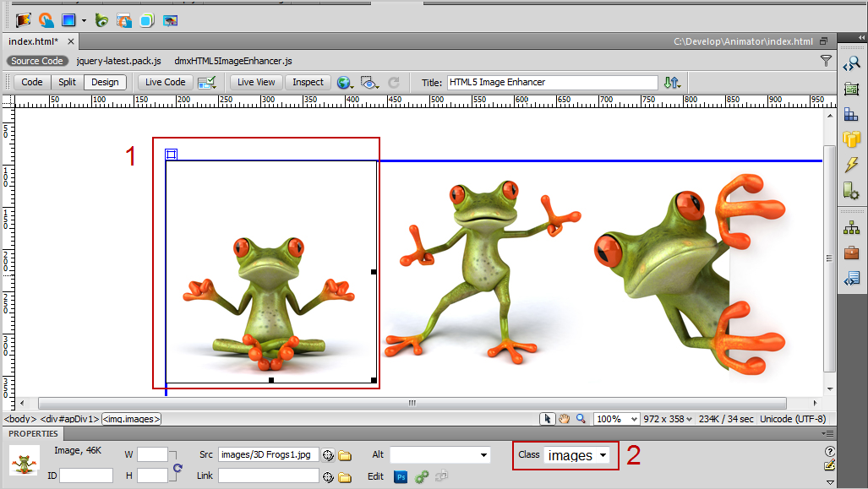Screen dimensions: 868x489
Task: Click the document Title field
Action: [553, 83]
